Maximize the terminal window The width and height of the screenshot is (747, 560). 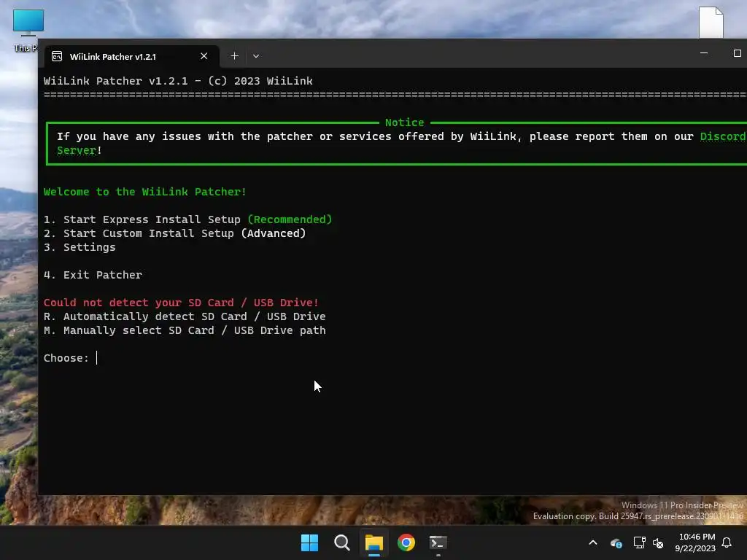[x=737, y=53]
